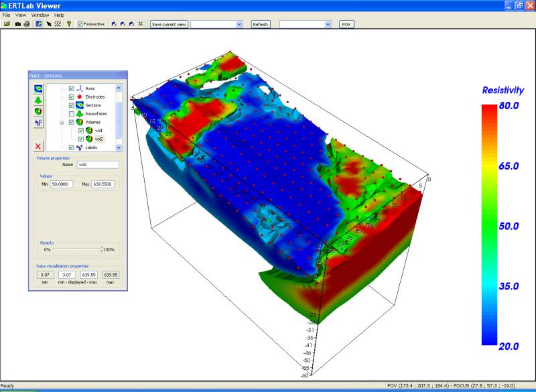Click the Labels abc icon in the tree
Screen dimensions: 536x392
pos(80,147)
